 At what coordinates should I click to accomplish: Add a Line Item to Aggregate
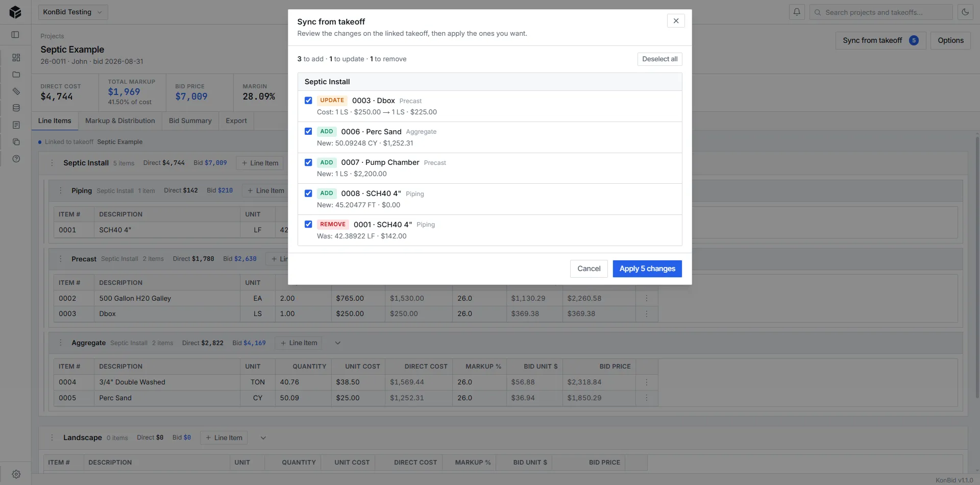coord(299,343)
